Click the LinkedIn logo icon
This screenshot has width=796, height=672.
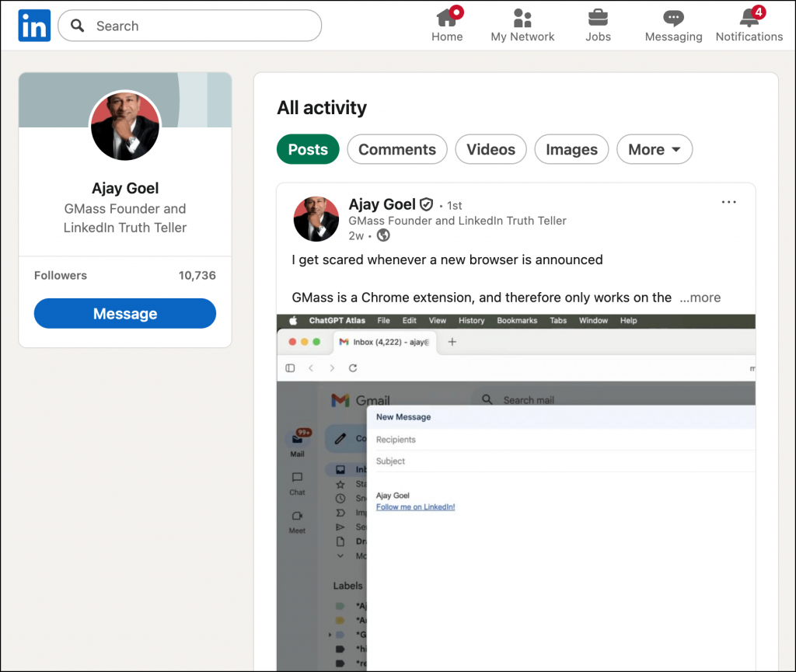(x=34, y=26)
